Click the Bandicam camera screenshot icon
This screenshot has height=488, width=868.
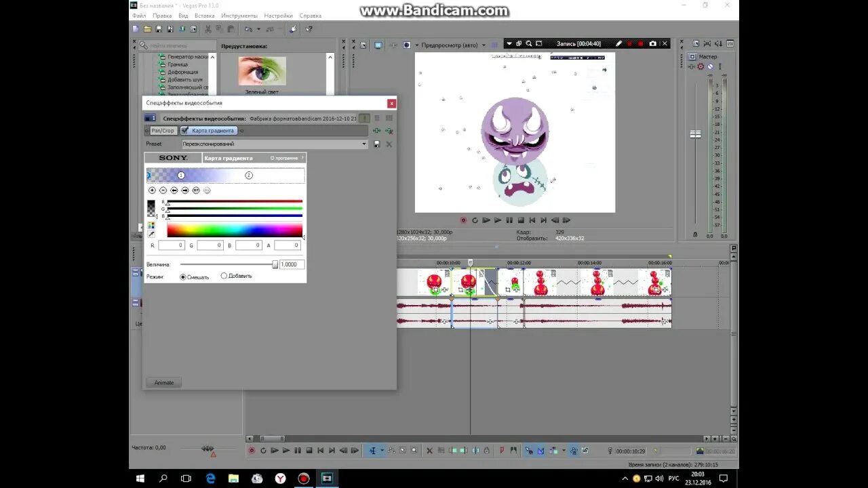pyautogui.click(x=652, y=43)
